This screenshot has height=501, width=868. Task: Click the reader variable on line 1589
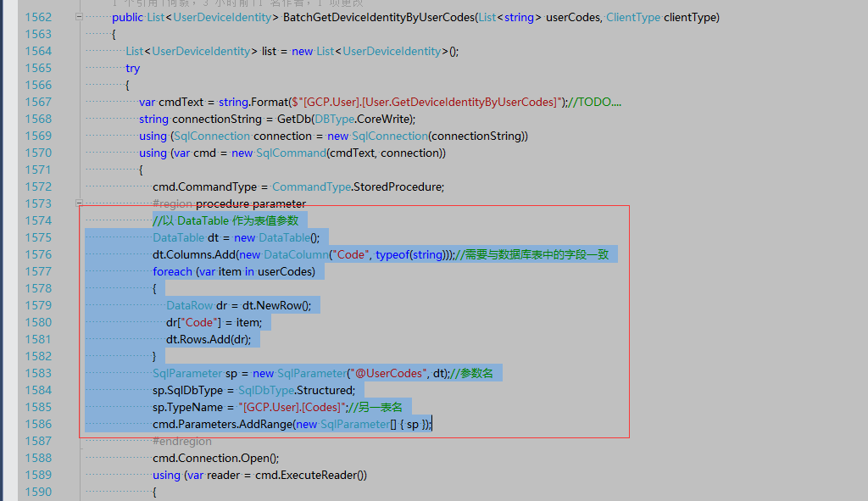(224, 475)
